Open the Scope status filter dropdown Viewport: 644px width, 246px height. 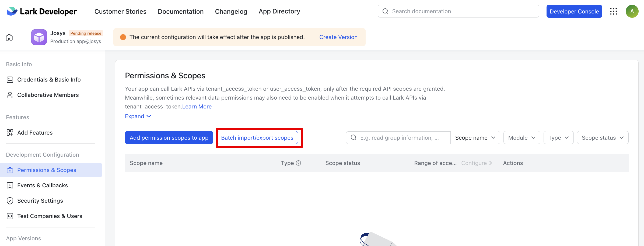[603, 138]
